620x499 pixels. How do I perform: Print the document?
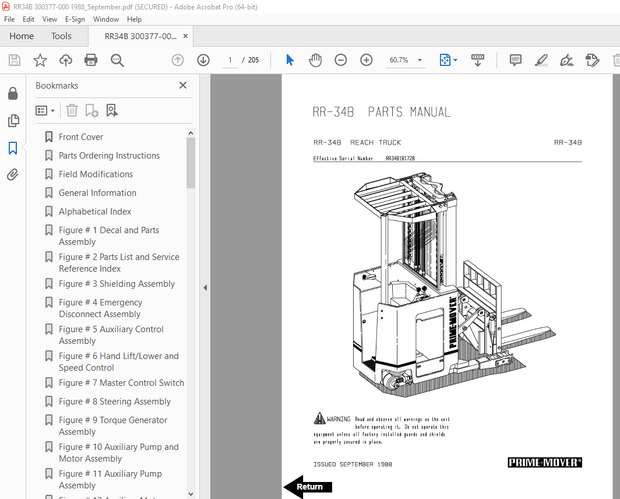click(x=91, y=60)
